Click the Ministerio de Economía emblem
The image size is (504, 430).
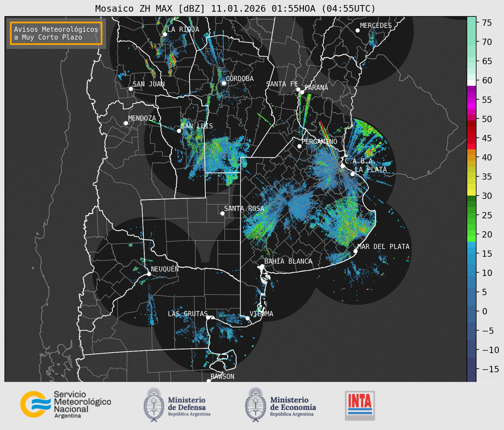pos(255,405)
